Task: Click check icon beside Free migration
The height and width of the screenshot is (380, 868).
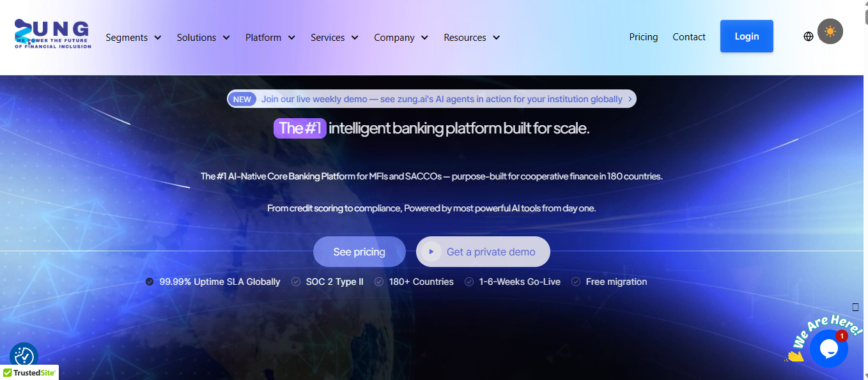Action: coord(576,282)
